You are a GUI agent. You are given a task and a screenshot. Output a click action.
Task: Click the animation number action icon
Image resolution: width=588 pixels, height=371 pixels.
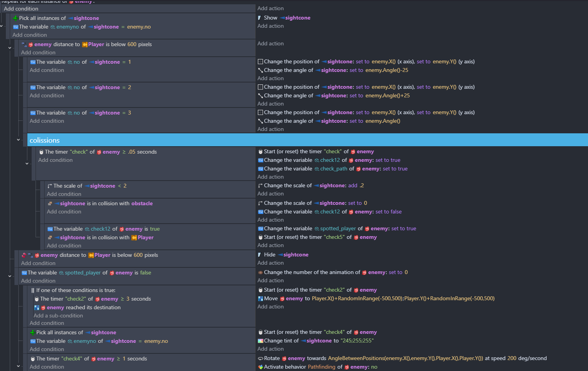260,272
